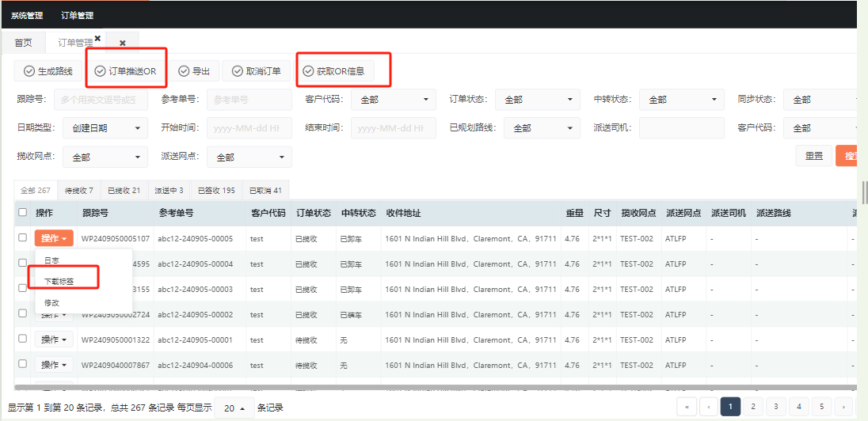
Task: Focus the 派送司机 input field
Action: (681, 127)
